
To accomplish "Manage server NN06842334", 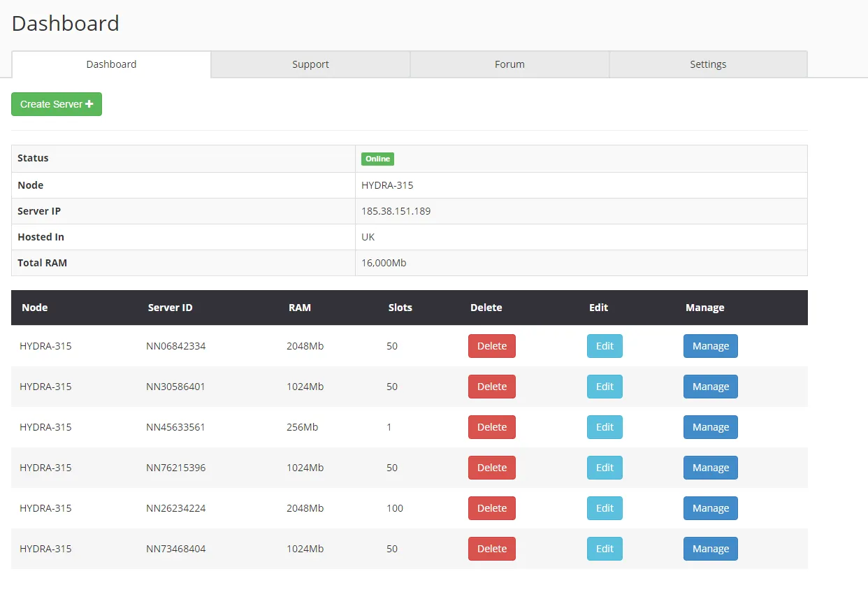I will [x=711, y=346].
